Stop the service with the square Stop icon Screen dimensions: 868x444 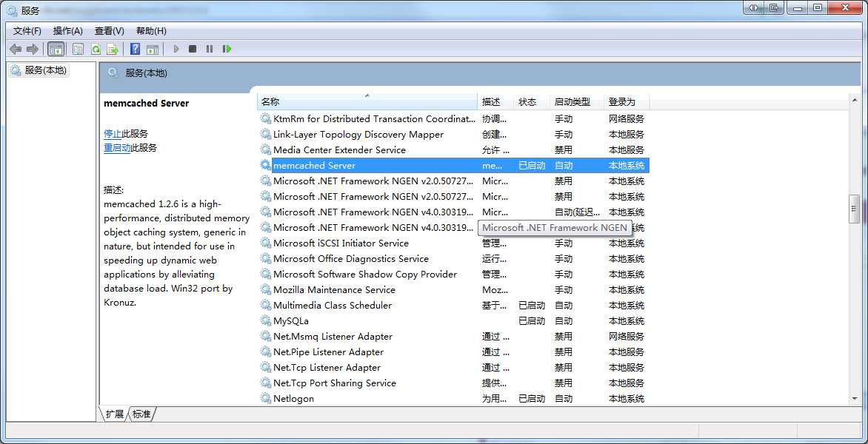pos(193,50)
